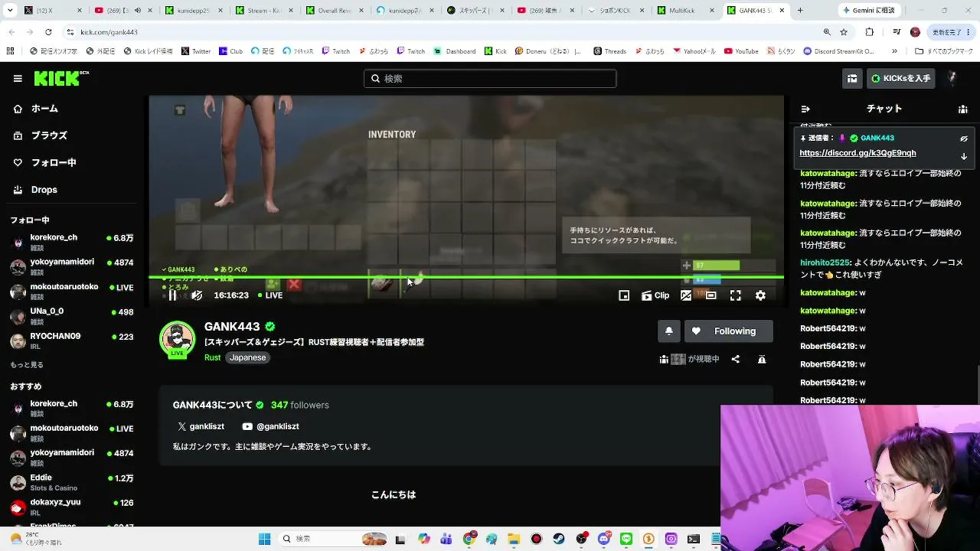This screenshot has height=551, width=980.
Task: Switch to the MultiKick browser tab
Action: tap(684, 11)
